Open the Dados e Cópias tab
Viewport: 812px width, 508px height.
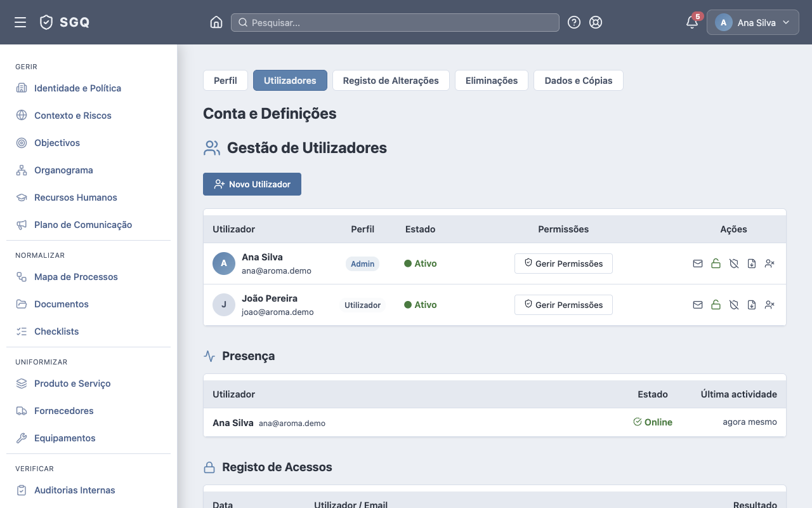[x=579, y=81]
